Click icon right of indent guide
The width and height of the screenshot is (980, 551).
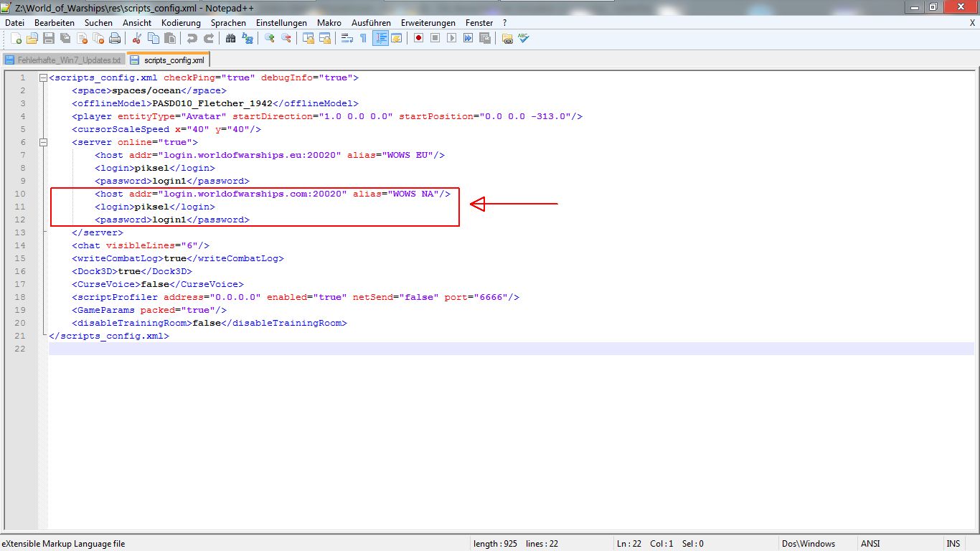pos(396,38)
